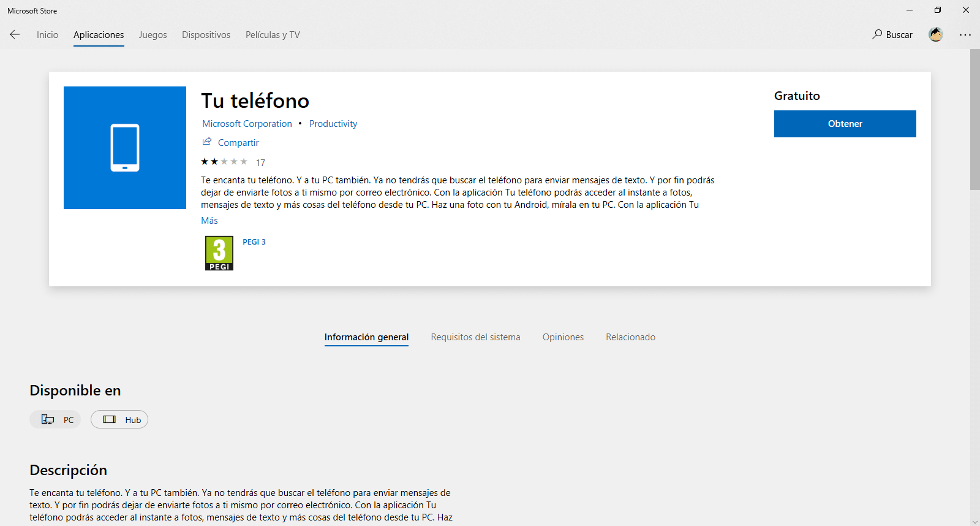Open the three-dots more options menu

965,35
